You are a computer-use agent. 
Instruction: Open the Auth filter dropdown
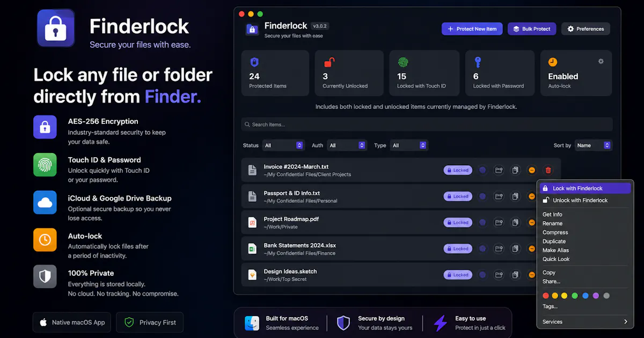pyautogui.click(x=347, y=145)
